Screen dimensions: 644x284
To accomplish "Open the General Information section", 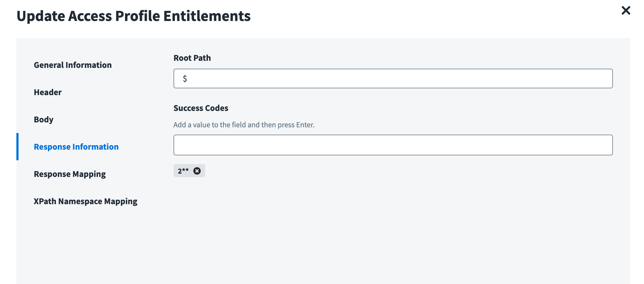I will click(x=73, y=65).
